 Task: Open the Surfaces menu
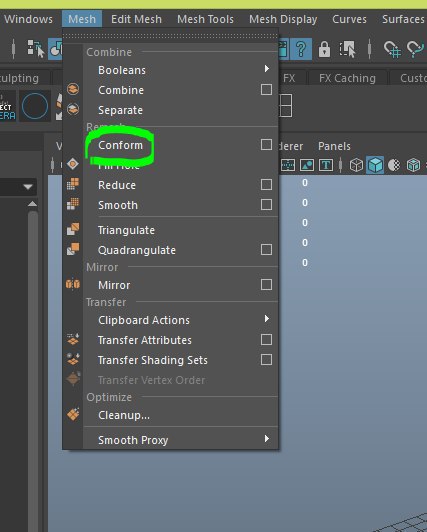point(403,19)
